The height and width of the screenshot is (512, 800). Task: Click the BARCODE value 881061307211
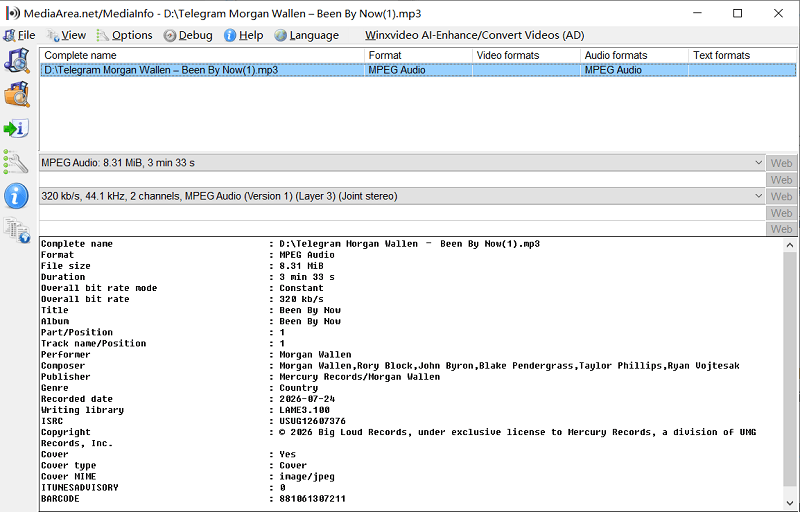click(312, 499)
